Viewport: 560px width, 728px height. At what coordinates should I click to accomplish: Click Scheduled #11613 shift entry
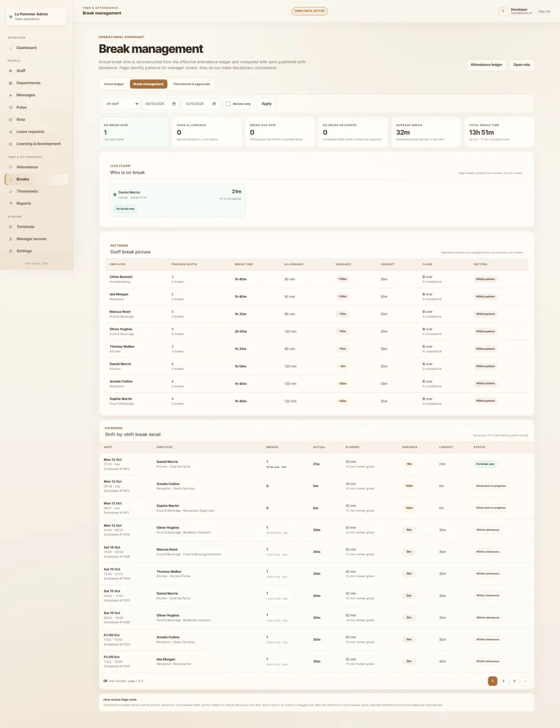click(116, 491)
